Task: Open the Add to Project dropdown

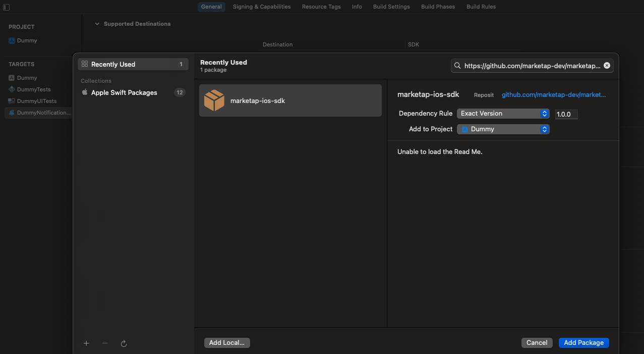Action: click(503, 129)
